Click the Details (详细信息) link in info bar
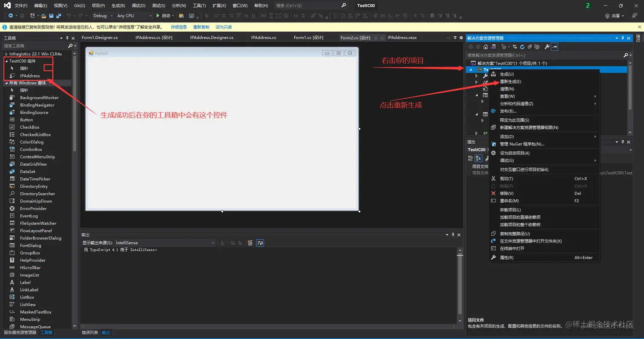Screen dimensions: 644x339 179,27
